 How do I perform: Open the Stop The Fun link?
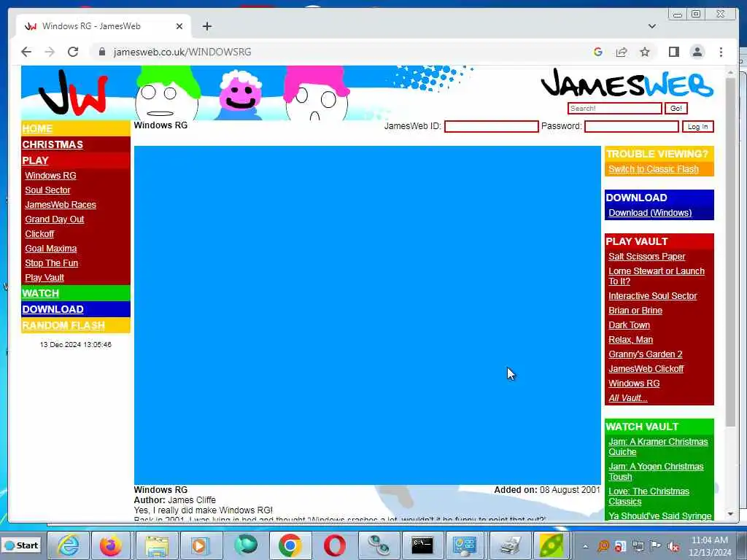52,262
